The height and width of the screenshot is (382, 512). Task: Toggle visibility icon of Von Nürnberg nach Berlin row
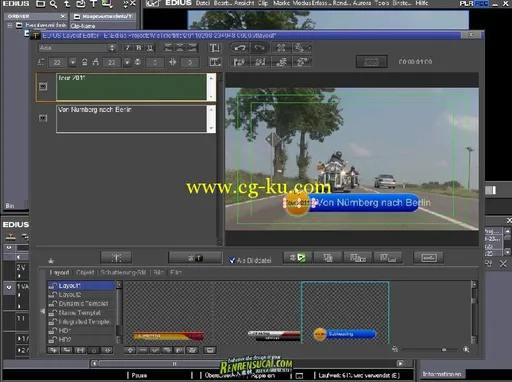[x=43, y=118]
